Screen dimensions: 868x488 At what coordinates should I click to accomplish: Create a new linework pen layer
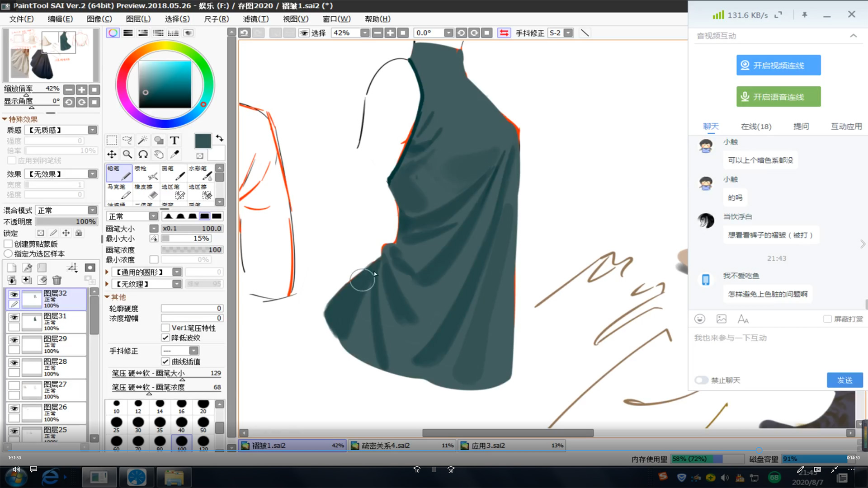[x=27, y=268]
